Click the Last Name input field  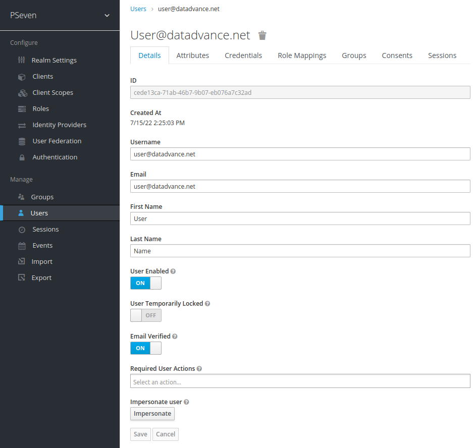pyautogui.click(x=300, y=251)
